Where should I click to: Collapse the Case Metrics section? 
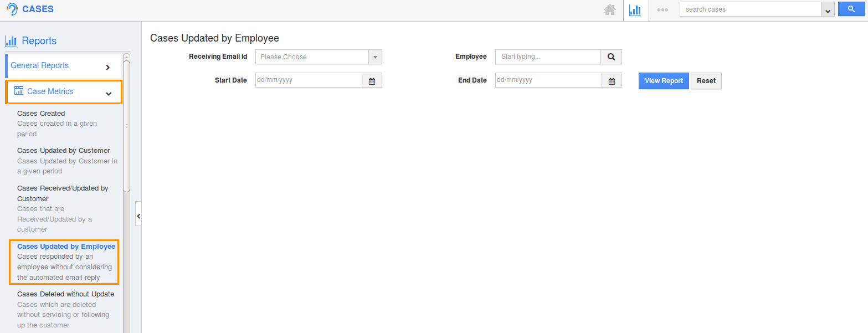[108, 93]
